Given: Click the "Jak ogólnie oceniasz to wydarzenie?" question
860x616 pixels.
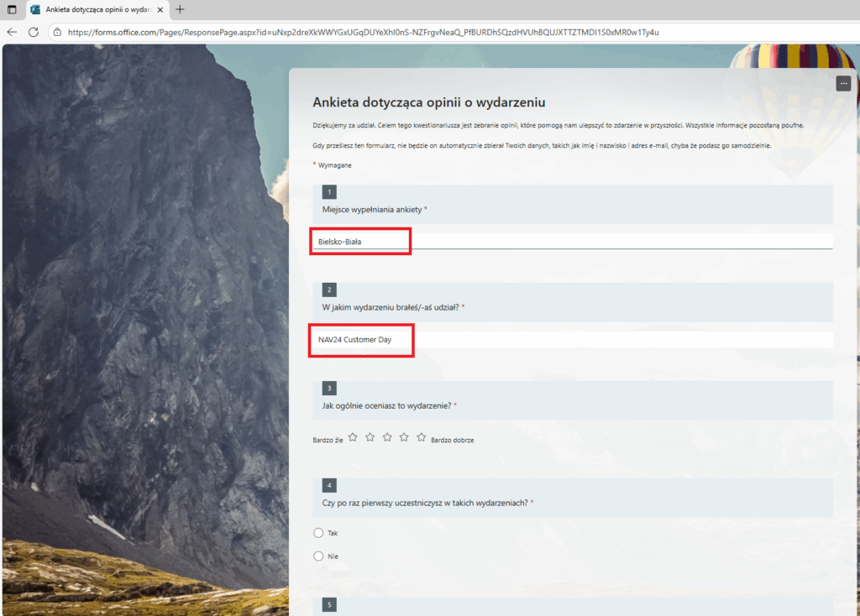Looking at the screenshot, I should tap(386, 405).
